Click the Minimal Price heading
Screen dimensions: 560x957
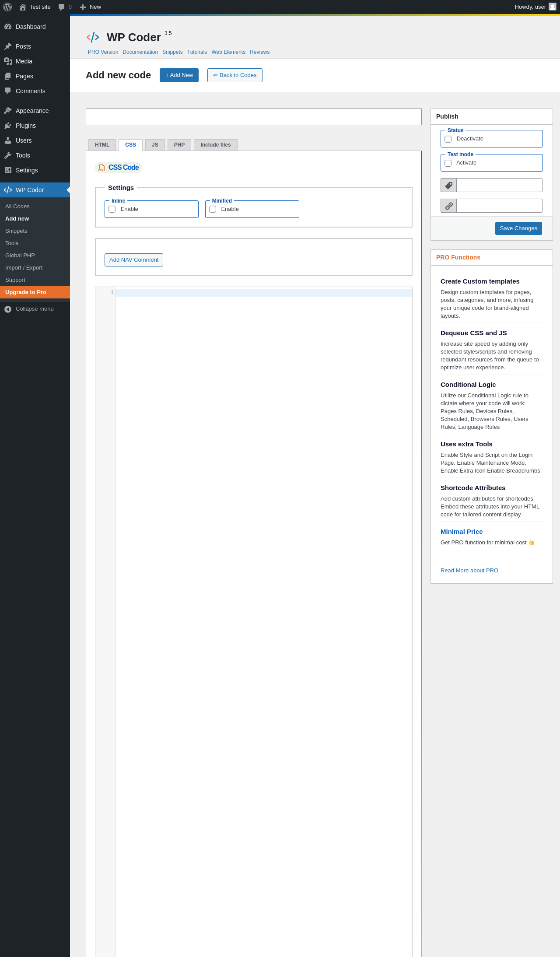(462, 532)
